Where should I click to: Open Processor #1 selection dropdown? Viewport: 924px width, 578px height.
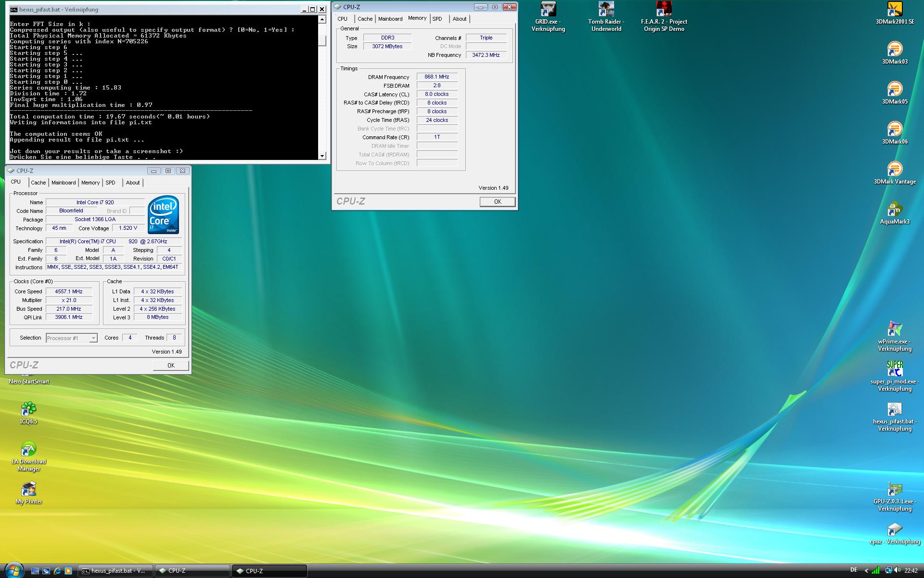(x=72, y=338)
